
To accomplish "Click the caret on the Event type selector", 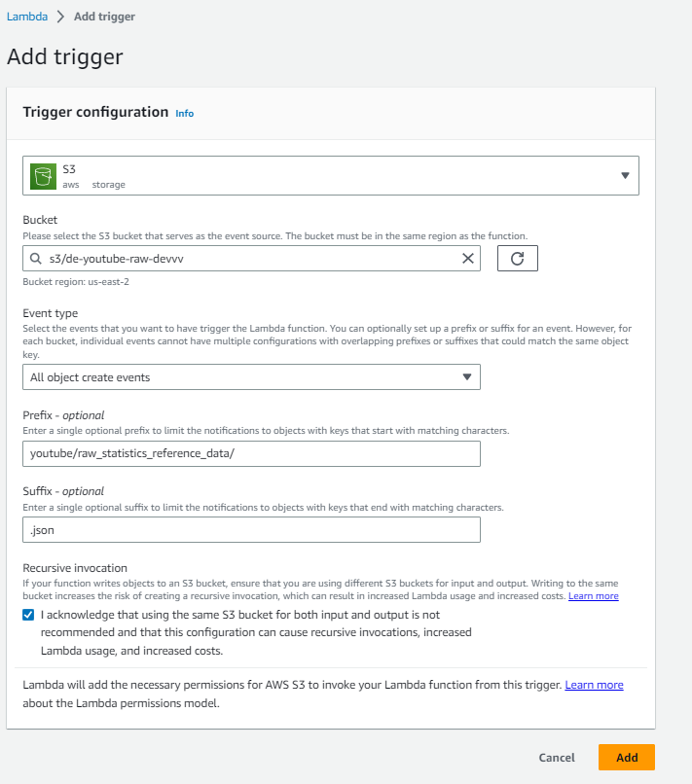I will [465, 376].
